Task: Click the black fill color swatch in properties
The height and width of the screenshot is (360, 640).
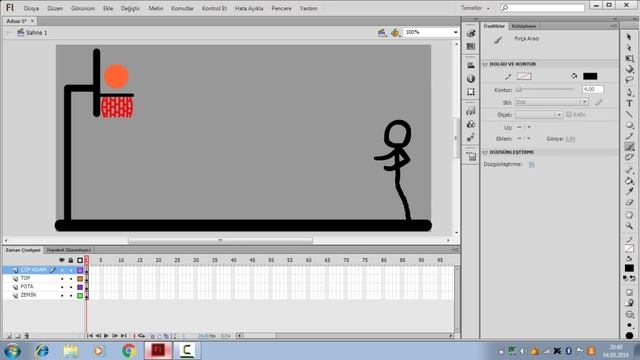Action: coord(590,76)
